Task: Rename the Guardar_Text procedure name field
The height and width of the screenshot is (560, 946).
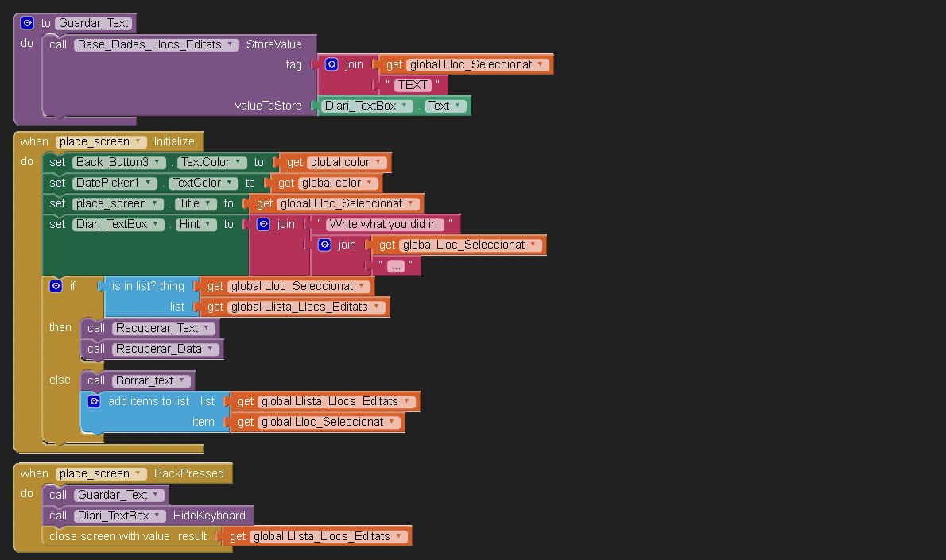Action: pyautogui.click(x=94, y=23)
